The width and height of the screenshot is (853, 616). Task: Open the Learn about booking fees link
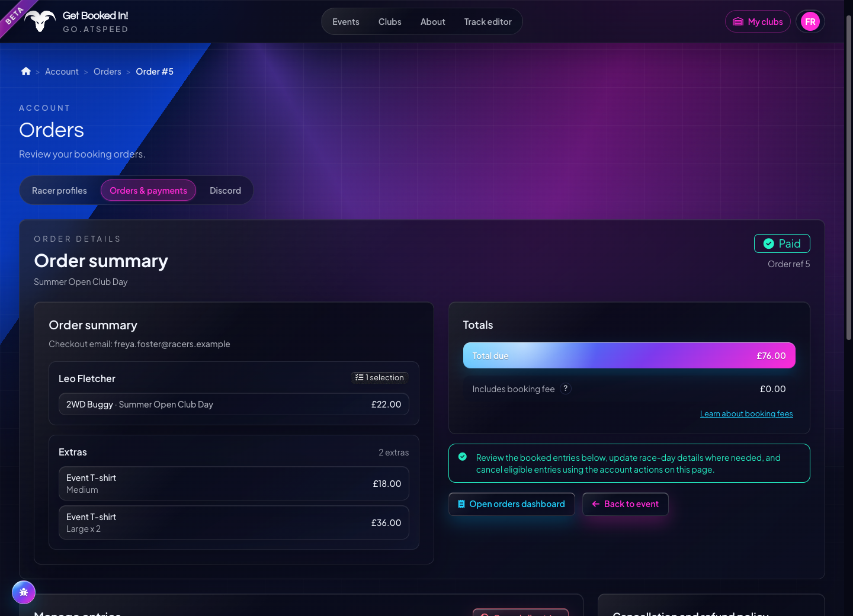[746, 413]
